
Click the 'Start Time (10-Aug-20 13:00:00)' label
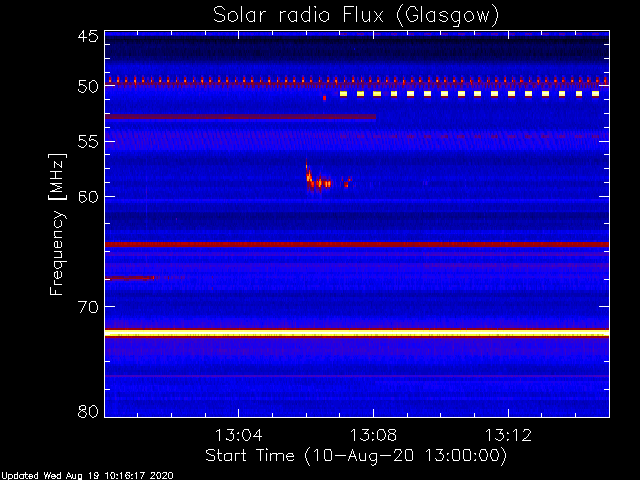click(356, 456)
